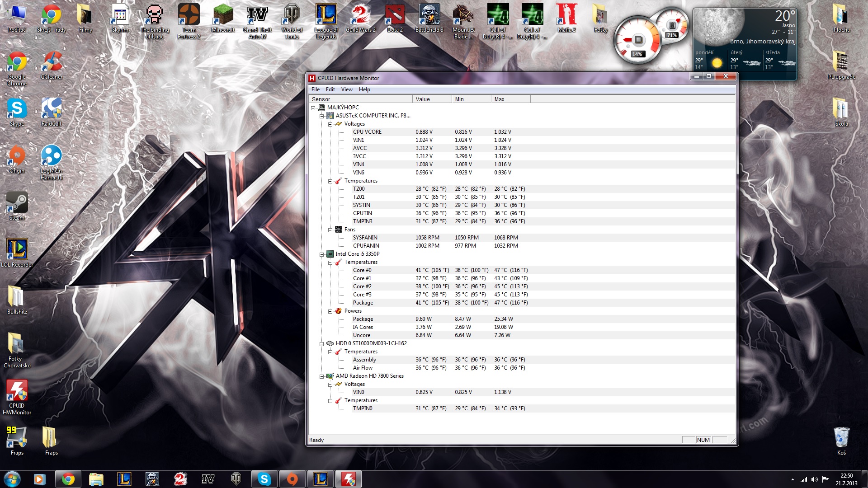The image size is (868, 488).
Task: Open Grand Theft Auto IV desktop shortcut
Action: (x=258, y=22)
